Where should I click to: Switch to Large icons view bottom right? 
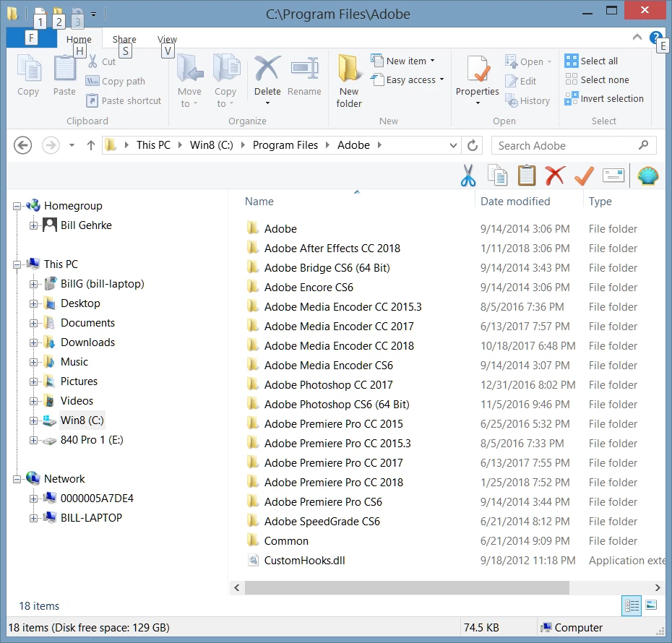coord(651,605)
